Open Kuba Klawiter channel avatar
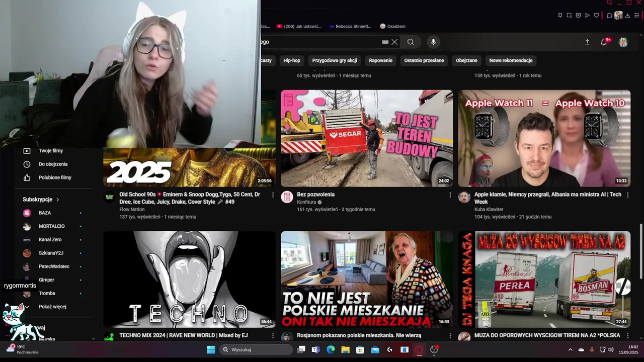 click(x=464, y=197)
